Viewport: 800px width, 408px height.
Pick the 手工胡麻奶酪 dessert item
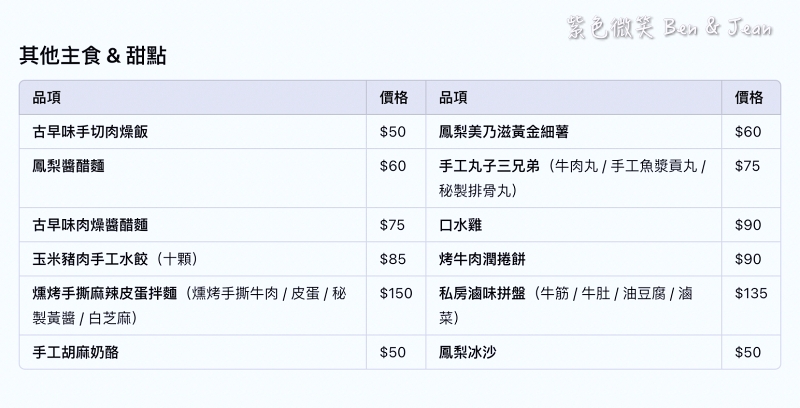[79, 352]
